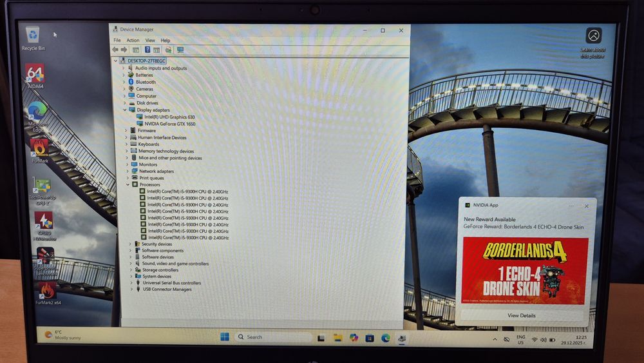Image resolution: width=644 pixels, height=363 pixels.
Task: Click the FurMark desktop icon
Action: (x=39, y=150)
